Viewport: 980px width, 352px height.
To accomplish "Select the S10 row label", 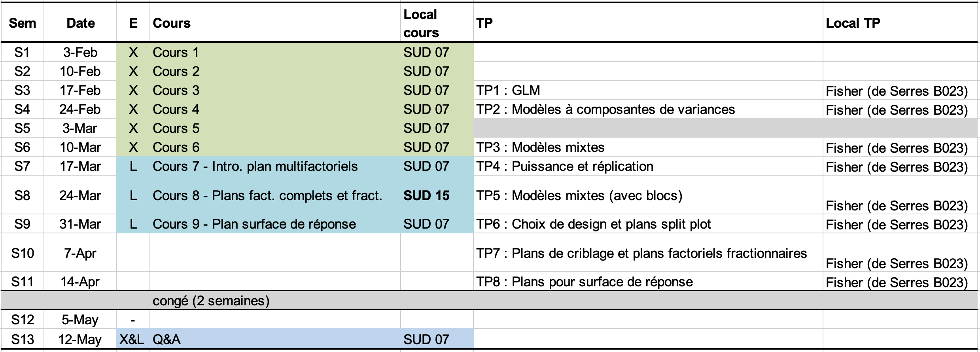I will click(22, 253).
